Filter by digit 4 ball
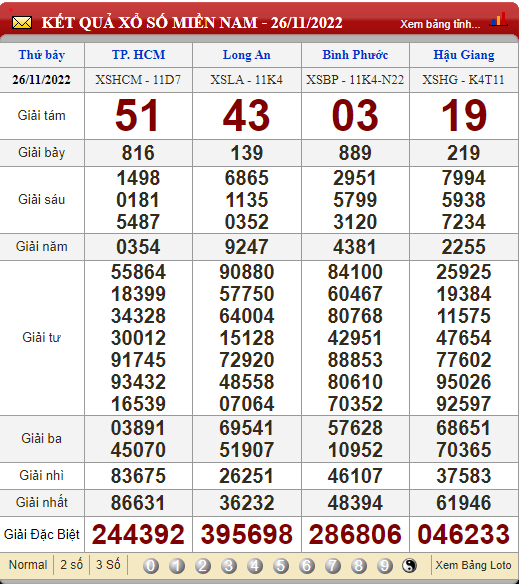 point(255,566)
